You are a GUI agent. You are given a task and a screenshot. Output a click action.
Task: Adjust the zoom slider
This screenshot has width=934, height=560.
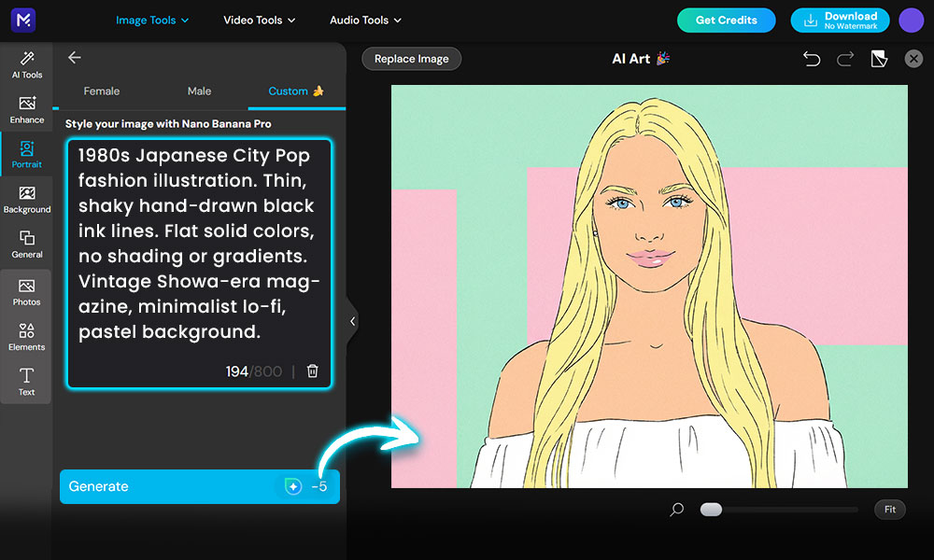(711, 510)
